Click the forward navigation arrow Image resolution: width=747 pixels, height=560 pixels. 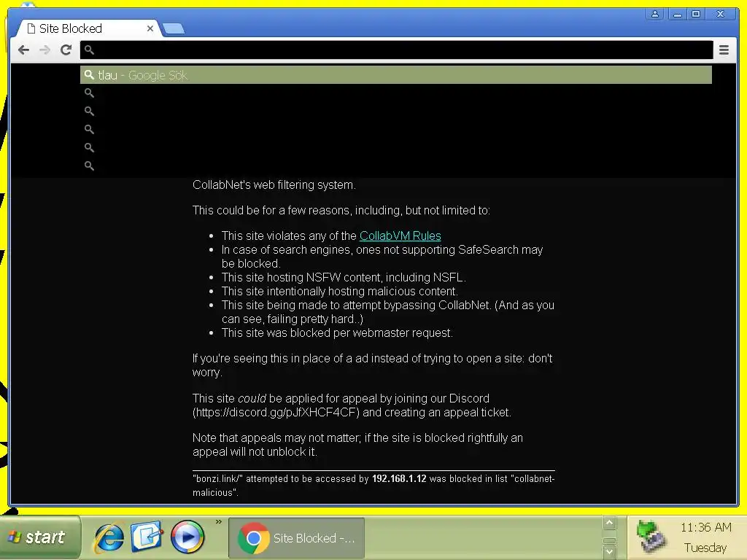tap(44, 50)
